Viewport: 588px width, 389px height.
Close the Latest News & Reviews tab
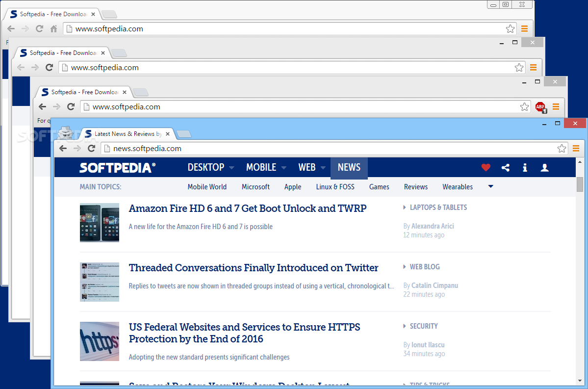tap(168, 134)
